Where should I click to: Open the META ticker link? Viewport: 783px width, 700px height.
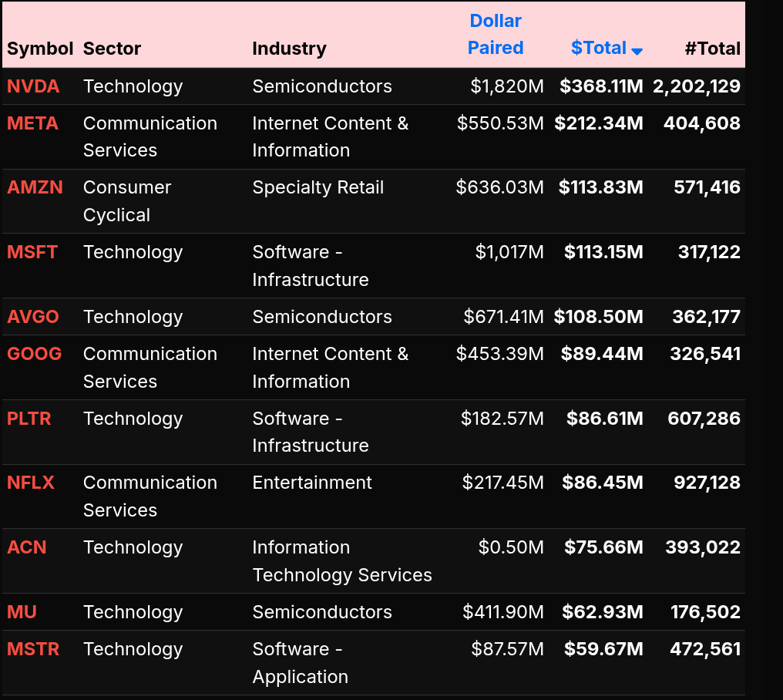click(x=32, y=123)
